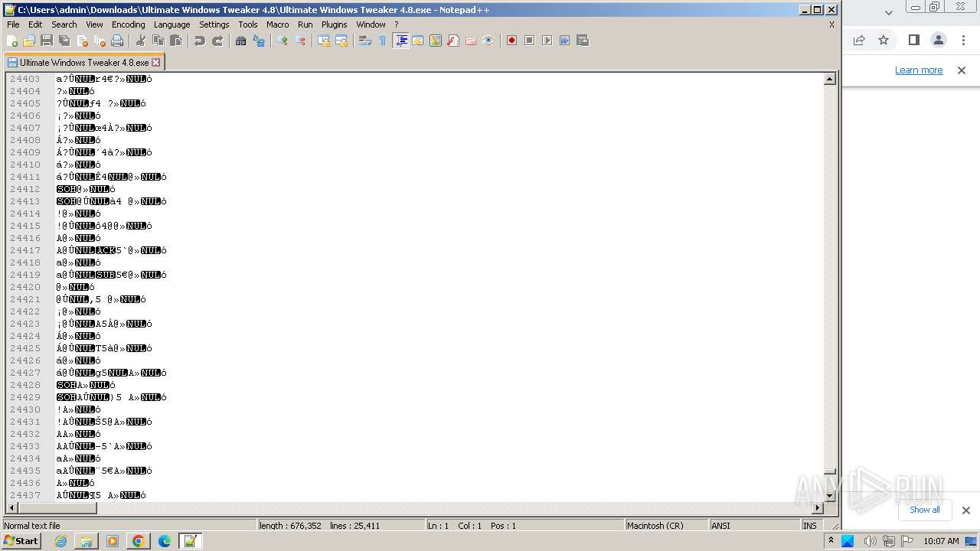Image resolution: width=980 pixels, height=551 pixels.
Task: Start macro recording with red dot
Action: coord(511,41)
